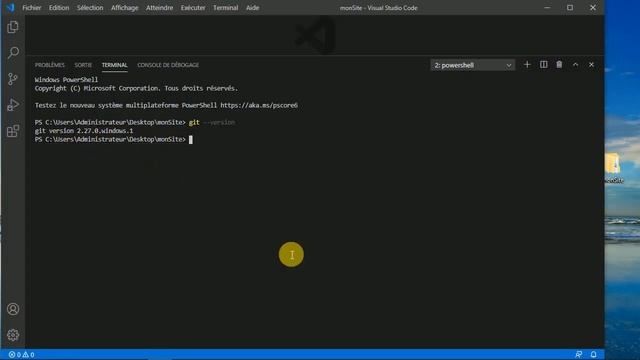Maximize panel size chevron
640x360 pixels.
pyautogui.click(x=575, y=64)
